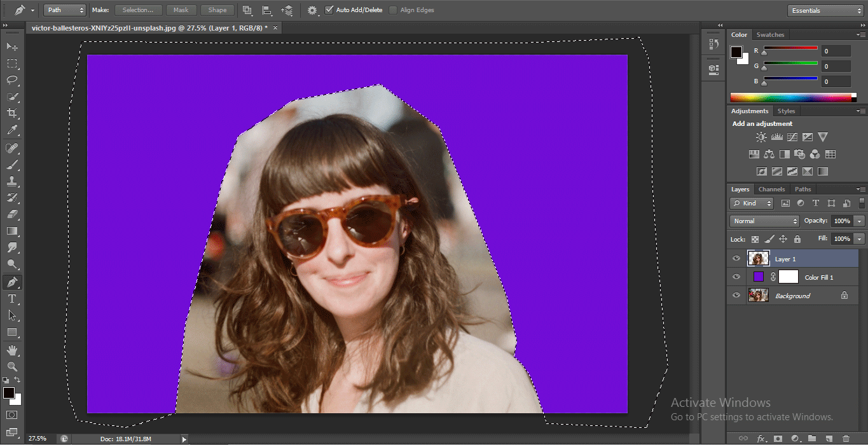
Task: Select the Crop tool
Action: click(12, 113)
